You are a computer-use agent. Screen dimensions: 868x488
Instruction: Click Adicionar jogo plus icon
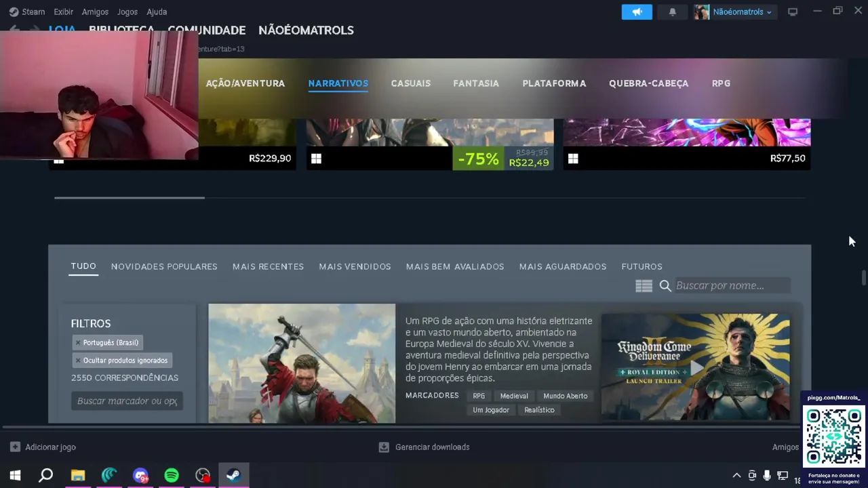point(15,447)
